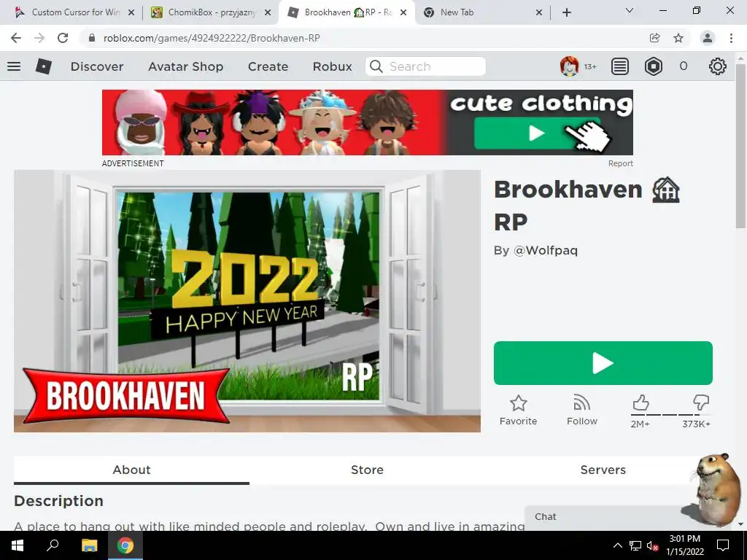Open the taskbar clock and date
The image size is (747, 560).
point(684,545)
